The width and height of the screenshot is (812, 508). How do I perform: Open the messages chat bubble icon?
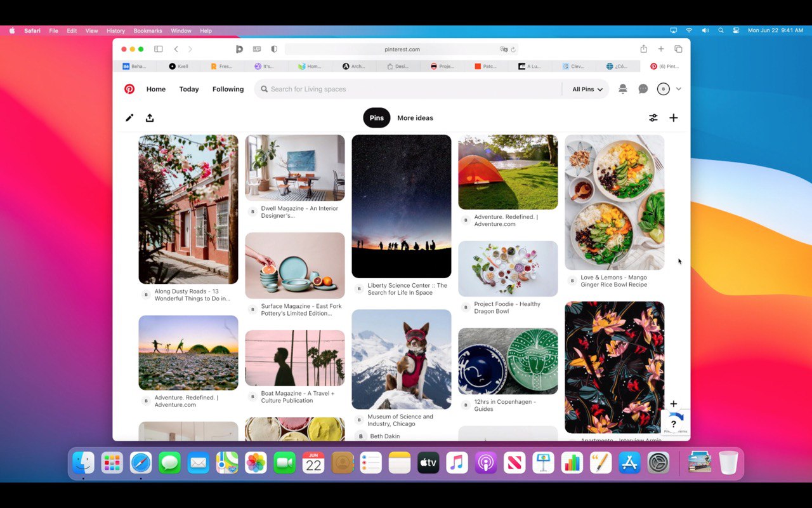643,89
